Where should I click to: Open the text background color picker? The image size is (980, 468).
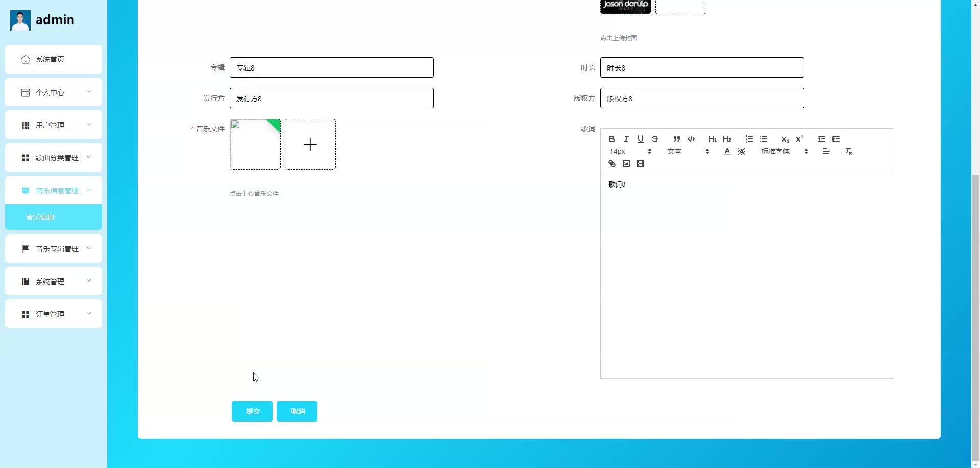tap(741, 151)
